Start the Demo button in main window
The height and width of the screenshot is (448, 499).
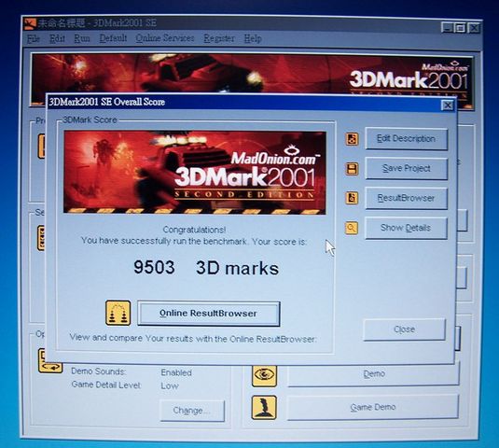coord(374,374)
